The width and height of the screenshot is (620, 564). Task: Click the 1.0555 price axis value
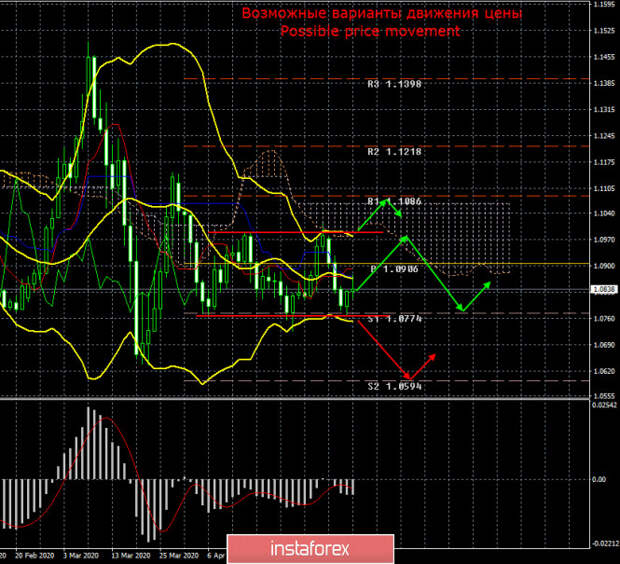click(604, 396)
